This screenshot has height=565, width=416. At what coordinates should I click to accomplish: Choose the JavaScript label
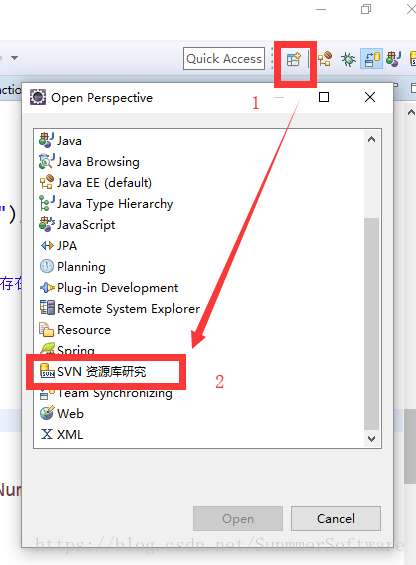tap(86, 225)
